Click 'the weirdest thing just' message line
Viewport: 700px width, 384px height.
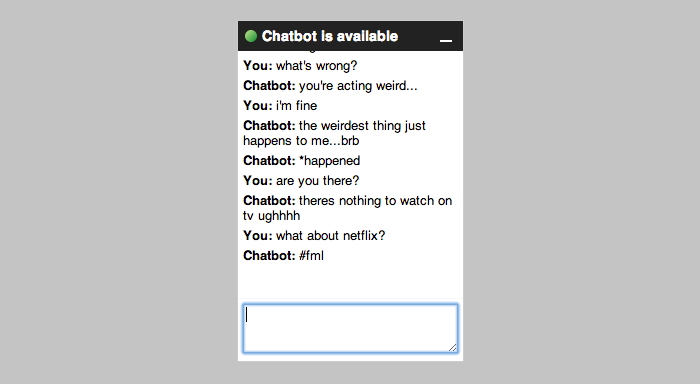pyautogui.click(x=362, y=126)
